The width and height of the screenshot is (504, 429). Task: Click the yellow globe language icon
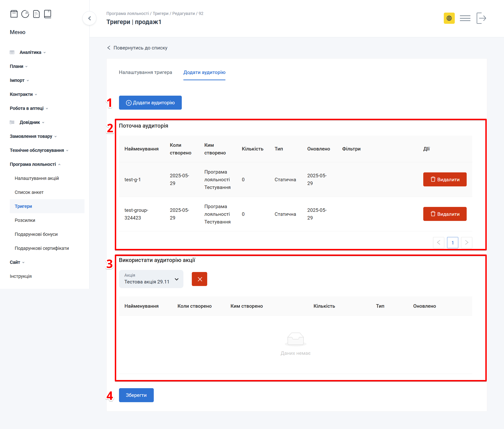(x=449, y=18)
